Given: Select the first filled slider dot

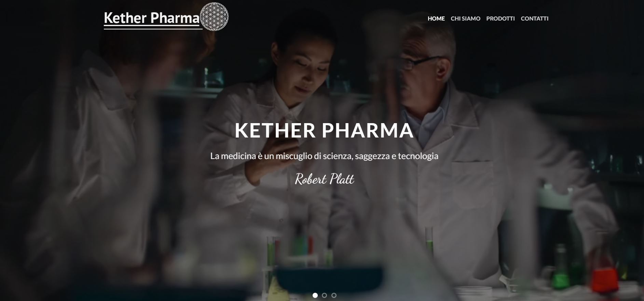Looking at the screenshot, I should click(x=315, y=295).
